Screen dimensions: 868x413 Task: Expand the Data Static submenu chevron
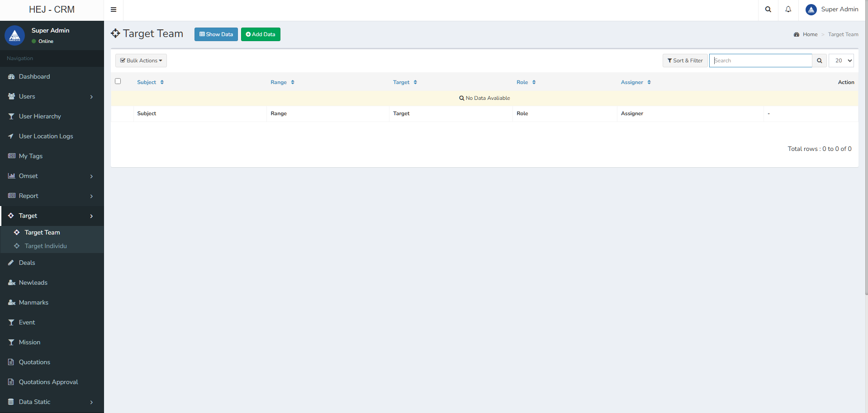(91, 402)
